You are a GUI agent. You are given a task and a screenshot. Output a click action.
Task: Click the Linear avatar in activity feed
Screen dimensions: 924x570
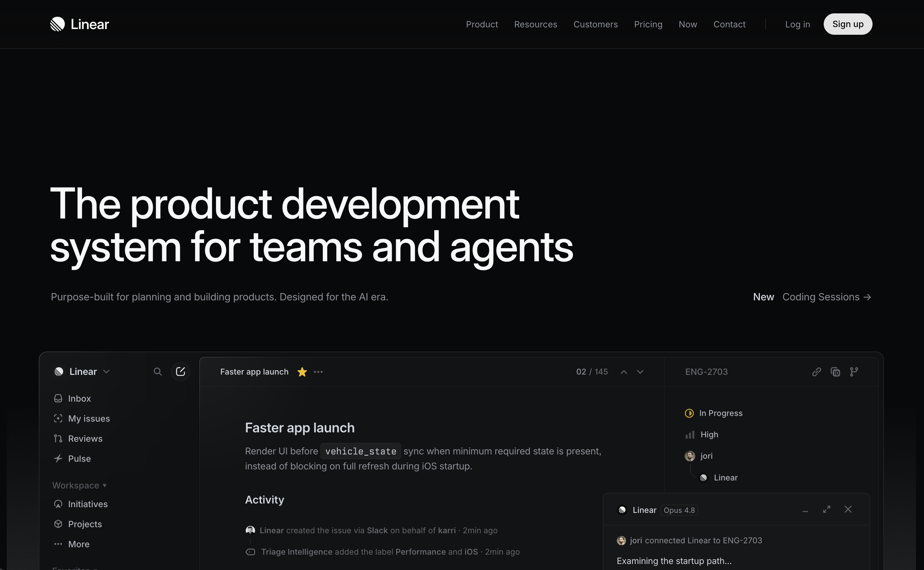point(250,531)
